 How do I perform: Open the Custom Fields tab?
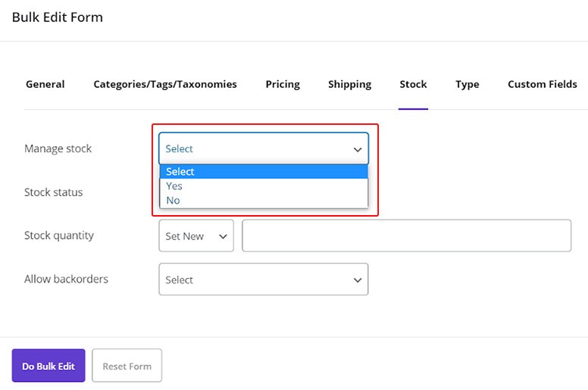coord(542,84)
